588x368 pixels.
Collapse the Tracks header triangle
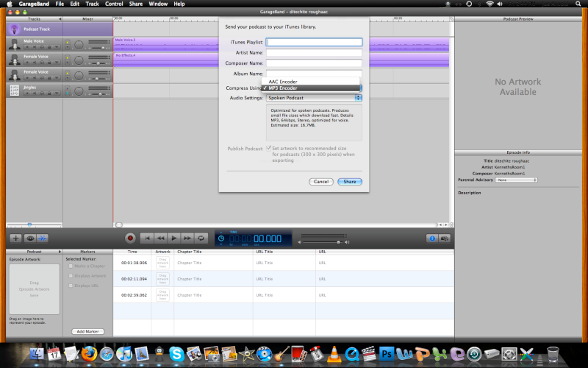pos(60,19)
